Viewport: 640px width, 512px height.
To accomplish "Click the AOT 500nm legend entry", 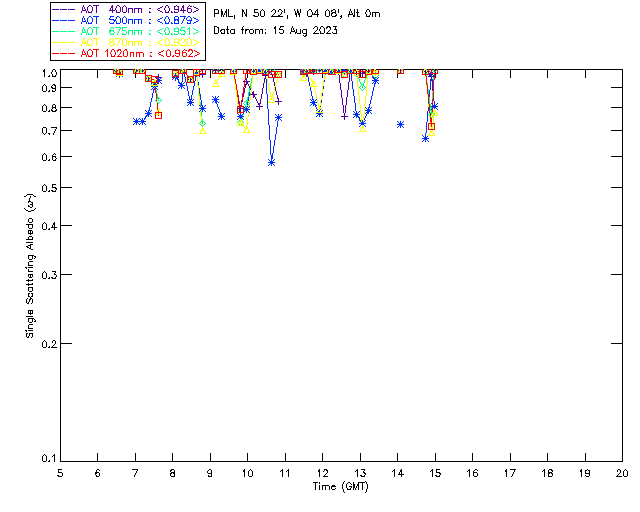I will click(127, 20).
